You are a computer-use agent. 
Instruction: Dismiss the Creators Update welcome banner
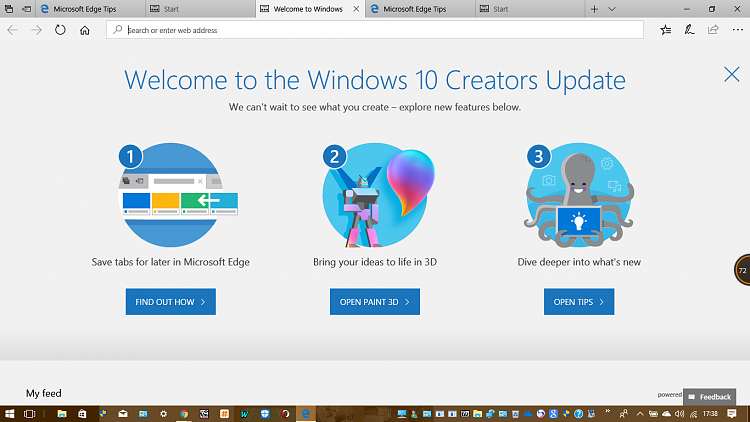tap(732, 74)
